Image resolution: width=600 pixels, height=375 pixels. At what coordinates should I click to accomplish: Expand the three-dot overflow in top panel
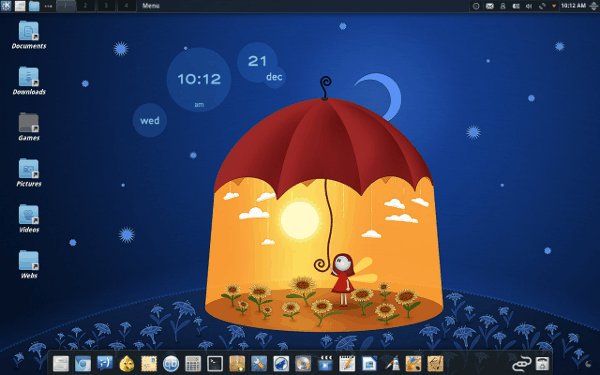48,6
